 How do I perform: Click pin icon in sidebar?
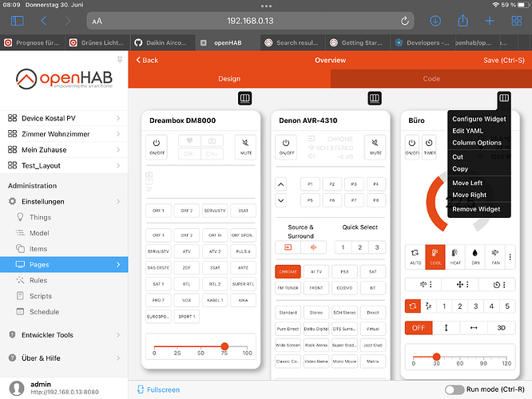pyautogui.click(x=120, y=60)
